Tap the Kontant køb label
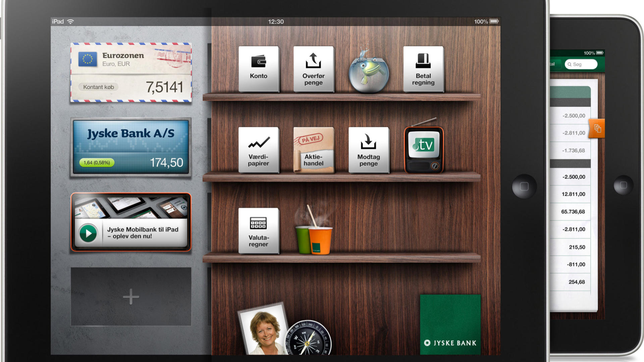Viewport: 644px width, 362px height. coord(99,87)
